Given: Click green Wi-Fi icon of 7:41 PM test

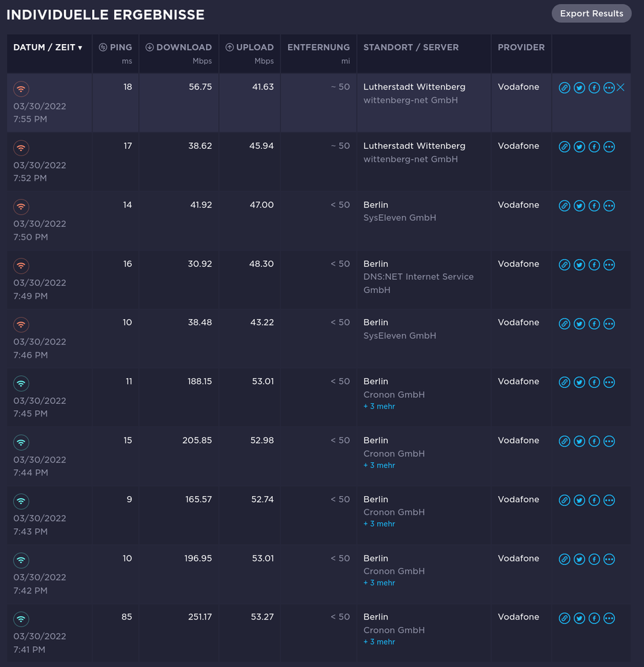Looking at the screenshot, I should 21,619.
